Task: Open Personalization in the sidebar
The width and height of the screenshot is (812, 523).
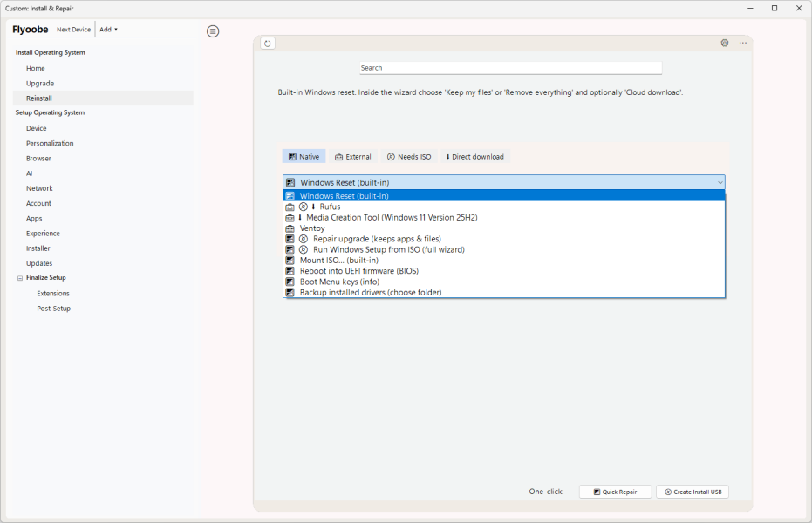Action: (x=50, y=143)
